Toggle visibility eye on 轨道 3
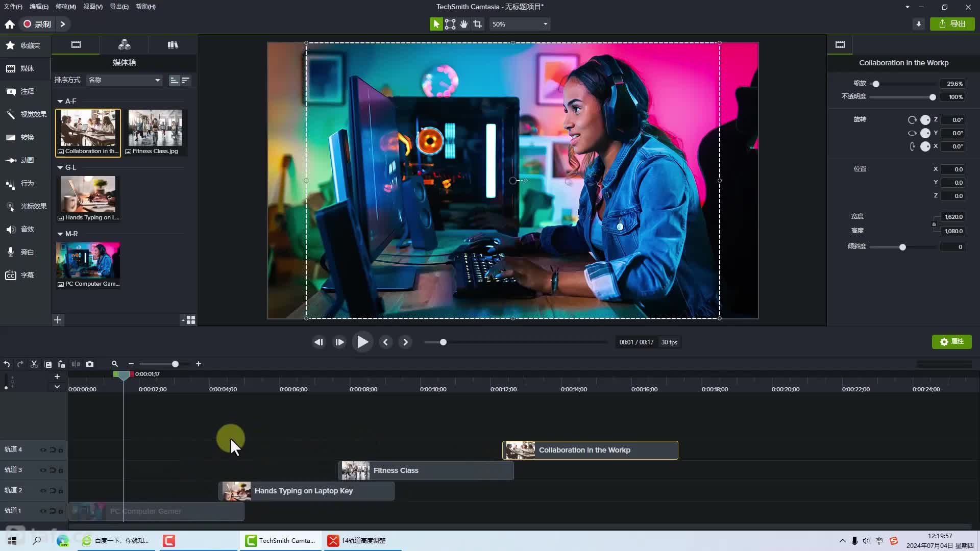The width and height of the screenshot is (980, 551). tap(43, 470)
